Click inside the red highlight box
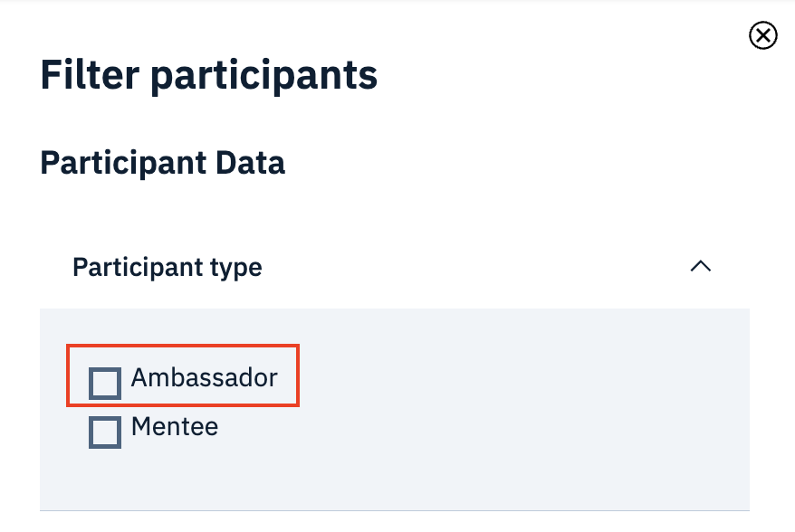795x532 pixels. click(x=181, y=375)
